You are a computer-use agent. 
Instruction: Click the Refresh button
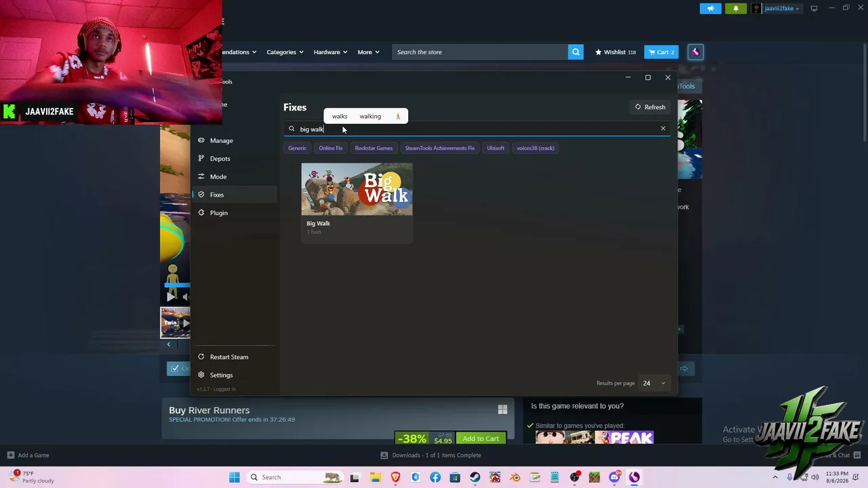click(x=650, y=107)
